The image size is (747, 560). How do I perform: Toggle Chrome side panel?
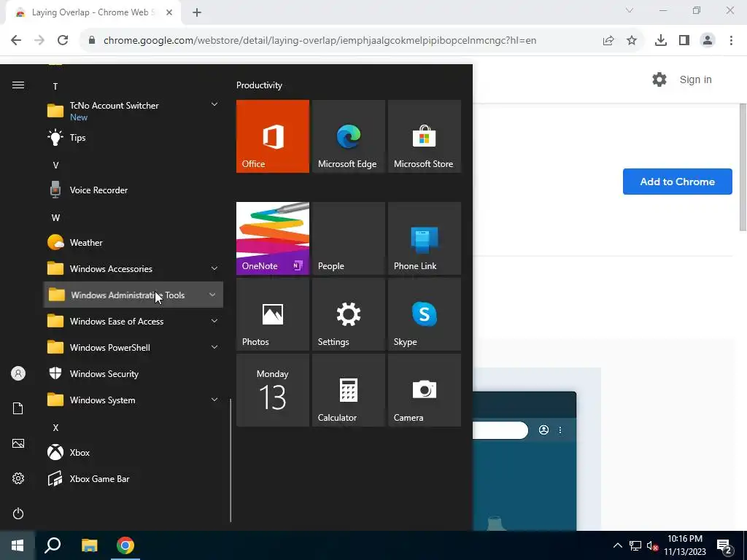click(x=684, y=41)
